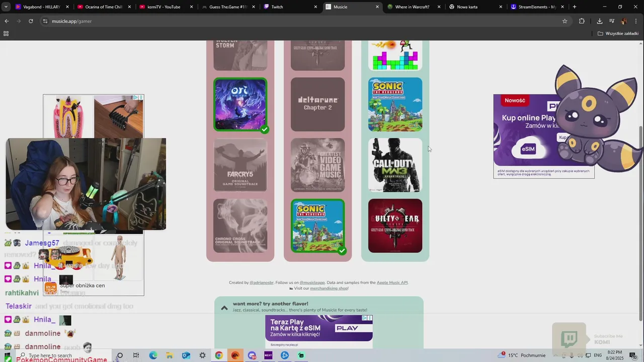Image resolution: width=644 pixels, height=362 pixels.
Task: Open NEXT app in taskbar
Action: (268, 355)
